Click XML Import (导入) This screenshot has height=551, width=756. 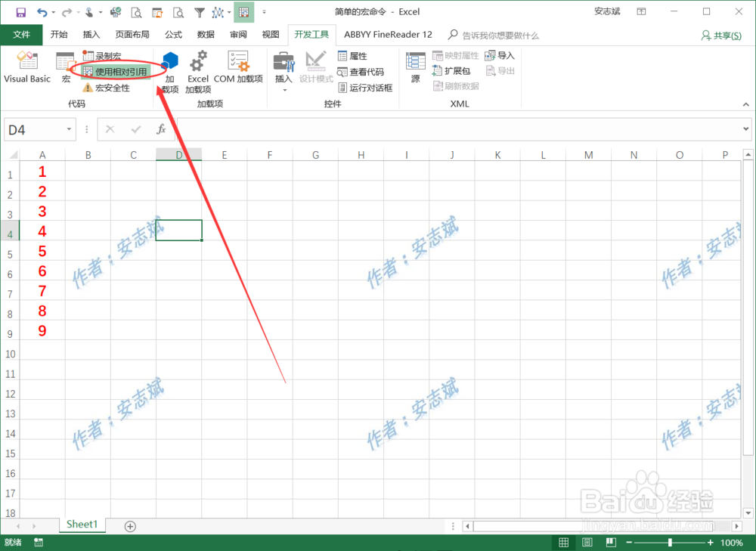click(x=500, y=55)
